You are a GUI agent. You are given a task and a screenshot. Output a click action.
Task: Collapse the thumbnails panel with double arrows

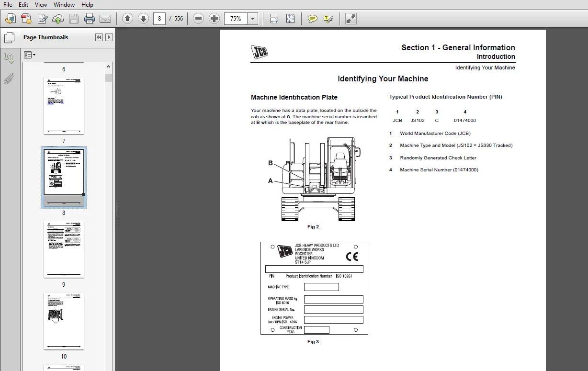pos(99,37)
